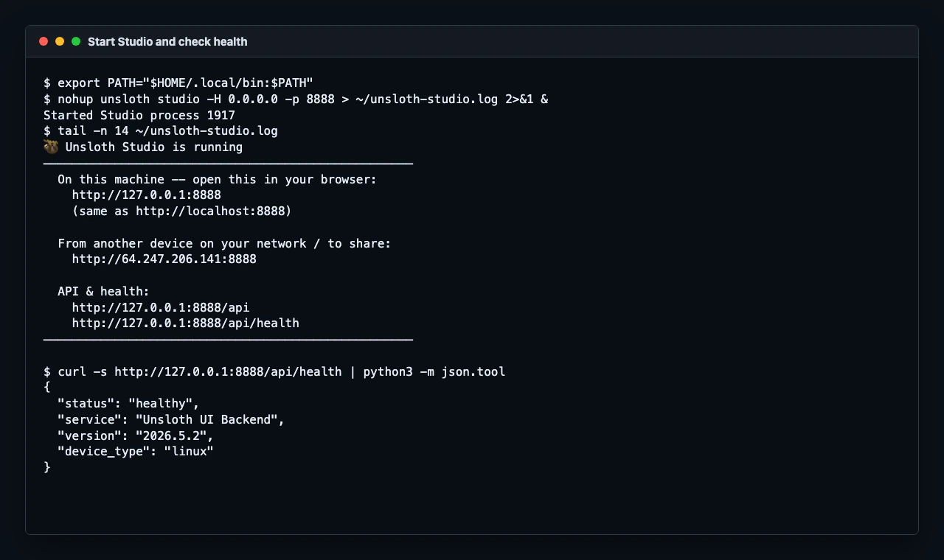Image resolution: width=944 pixels, height=560 pixels.
Task: Open the URL listed directly under "On this machine"
Action: 147,195
